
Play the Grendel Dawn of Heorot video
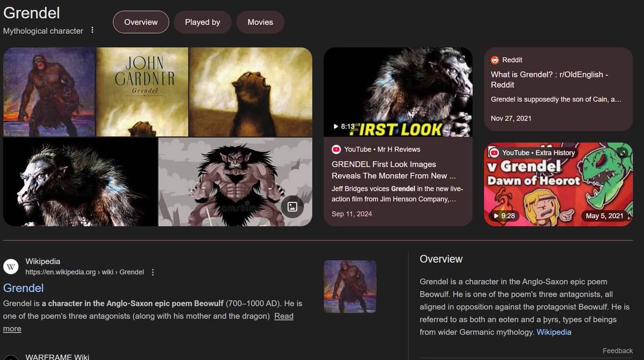pyautogui.click(x=558, y=184)
